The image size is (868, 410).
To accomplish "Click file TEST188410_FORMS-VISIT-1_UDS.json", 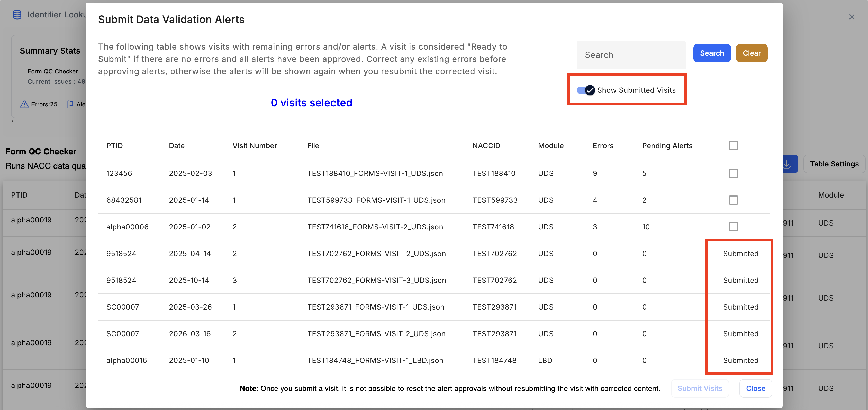I will (x=375, y=173).
